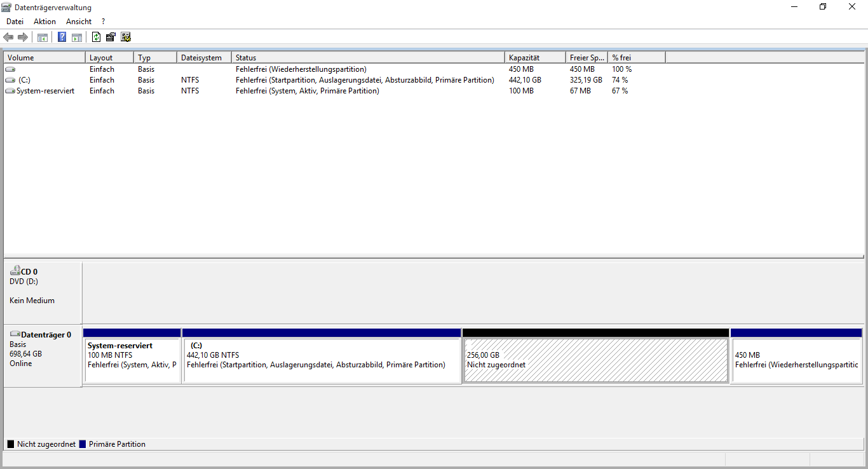Click the Forward arrow toolbar icon
This screenshot has width=868, height=469.
(23, 37)
